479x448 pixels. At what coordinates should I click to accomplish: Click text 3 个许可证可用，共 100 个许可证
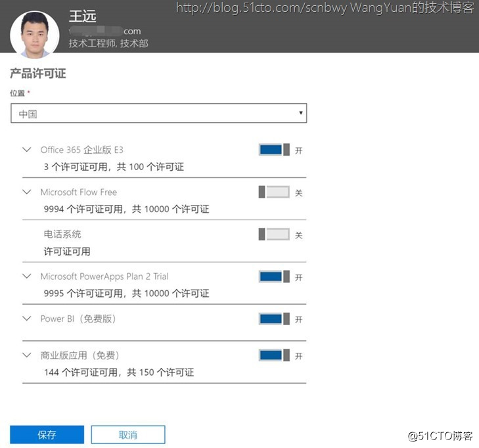[114, 167]
